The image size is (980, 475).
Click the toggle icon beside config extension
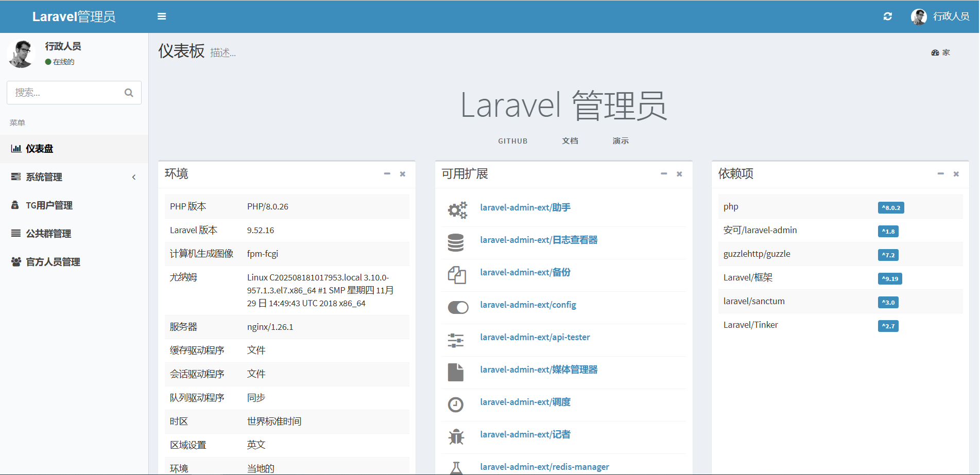[458, 307]
